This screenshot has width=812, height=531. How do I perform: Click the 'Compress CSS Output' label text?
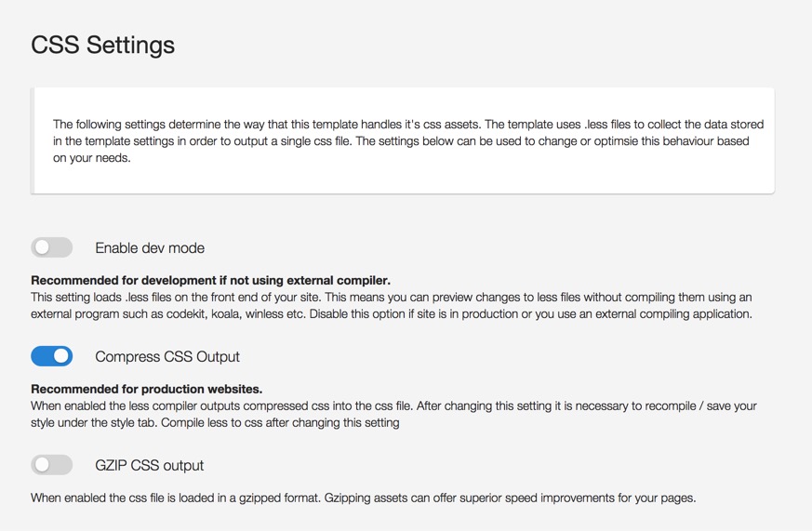[x=167, y=357]
